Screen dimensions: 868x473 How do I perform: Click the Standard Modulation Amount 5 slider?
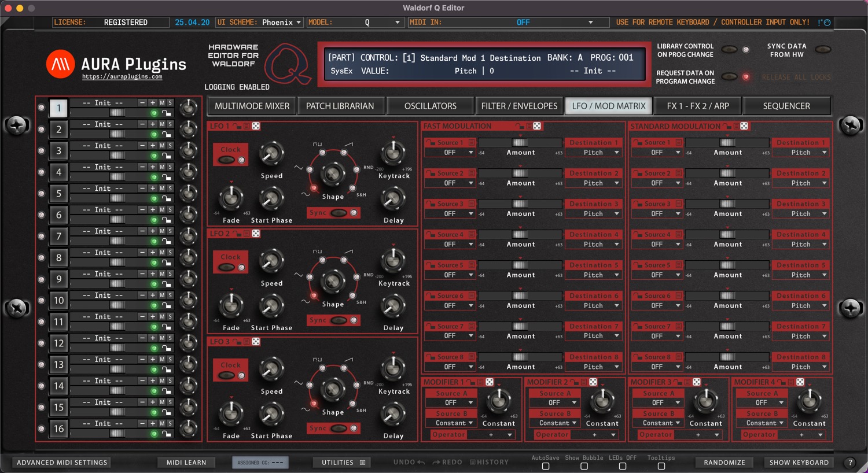[x=727, y=265]
